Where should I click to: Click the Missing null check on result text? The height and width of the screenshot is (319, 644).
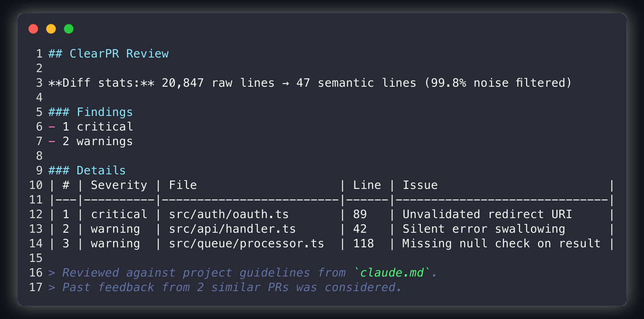point(501,244)
